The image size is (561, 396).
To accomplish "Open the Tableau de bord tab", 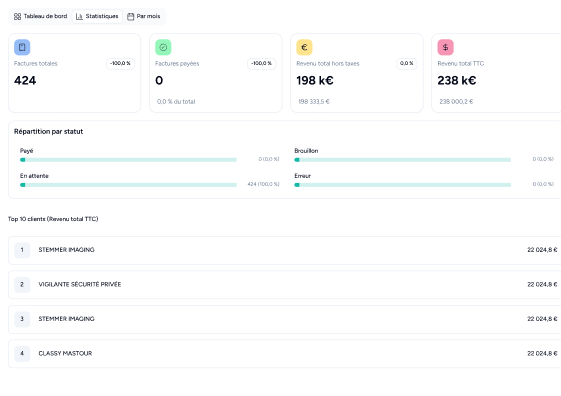I will coord(40,16).
